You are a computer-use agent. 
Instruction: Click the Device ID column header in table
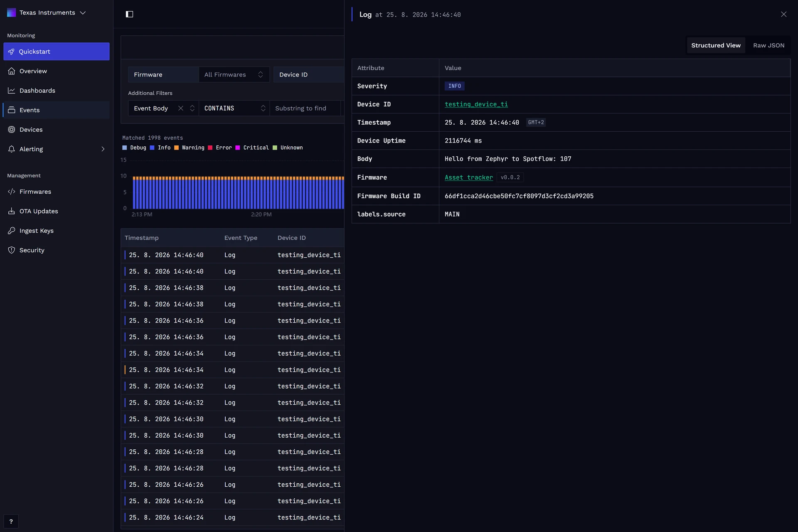(x=291, y=238)
